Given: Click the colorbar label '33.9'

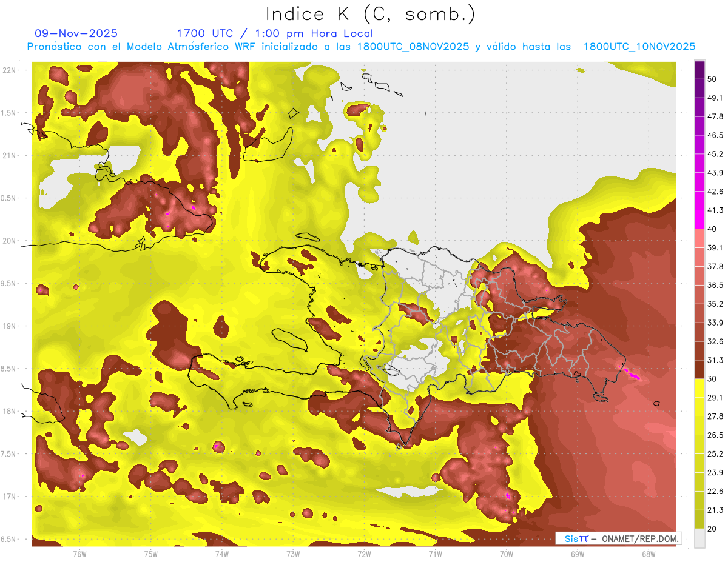Looking at the screenshot, I should point(715,323).
